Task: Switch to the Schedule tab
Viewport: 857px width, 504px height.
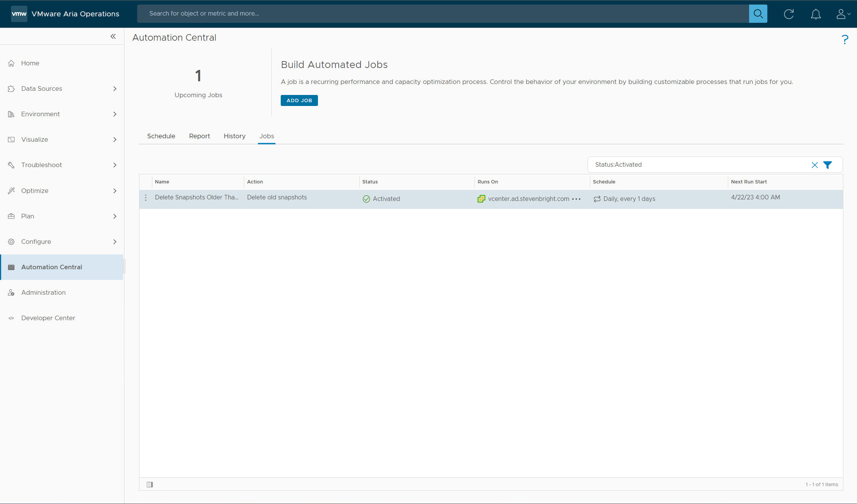Action: (161, 136)
